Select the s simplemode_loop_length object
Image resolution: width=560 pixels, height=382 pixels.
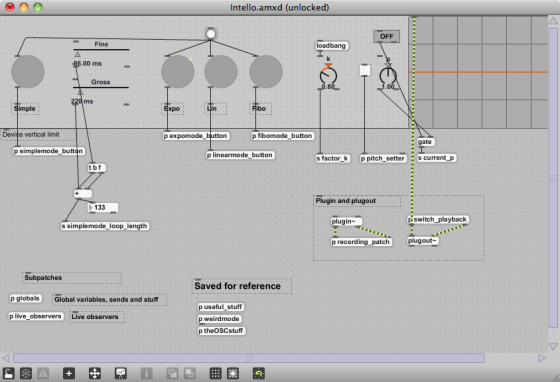[x=104, y=226]
